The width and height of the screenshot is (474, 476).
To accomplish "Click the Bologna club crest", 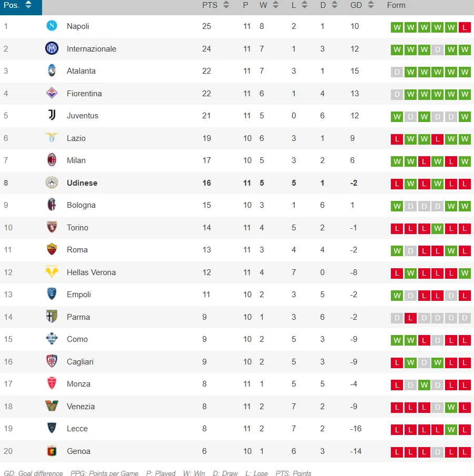I will 52,205.
